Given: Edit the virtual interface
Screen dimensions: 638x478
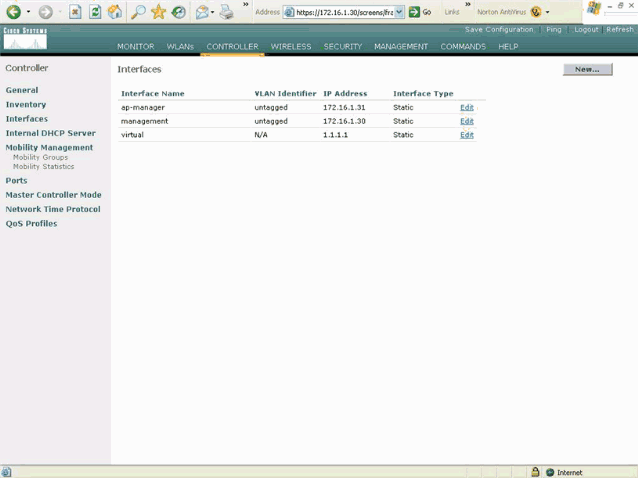Looking at the screenshot, I should 467,135.
